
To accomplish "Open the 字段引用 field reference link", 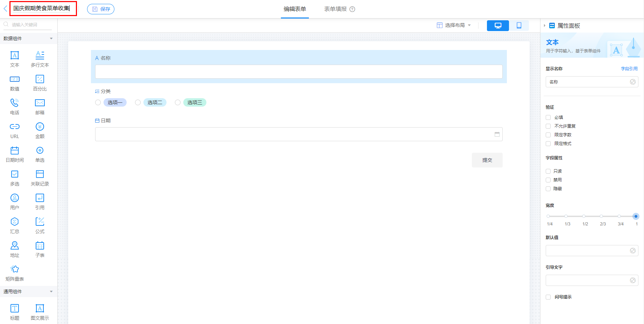I will (x=629, y=69).
